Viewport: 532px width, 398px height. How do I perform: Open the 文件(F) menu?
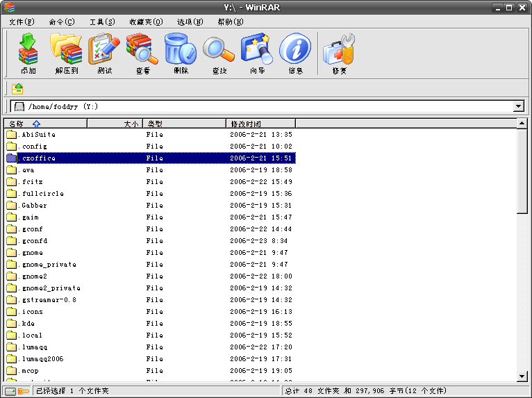click(x=22, y=22)
